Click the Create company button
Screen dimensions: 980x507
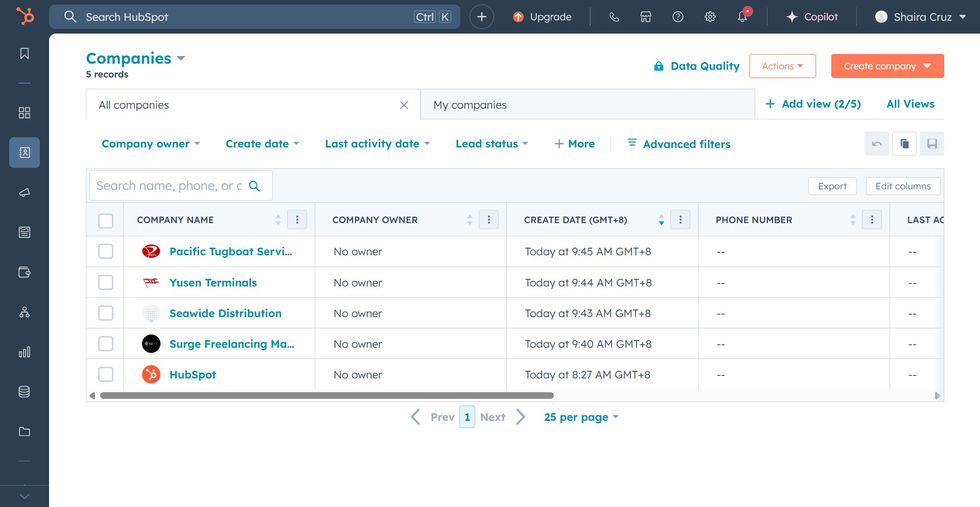pos(888,66)
